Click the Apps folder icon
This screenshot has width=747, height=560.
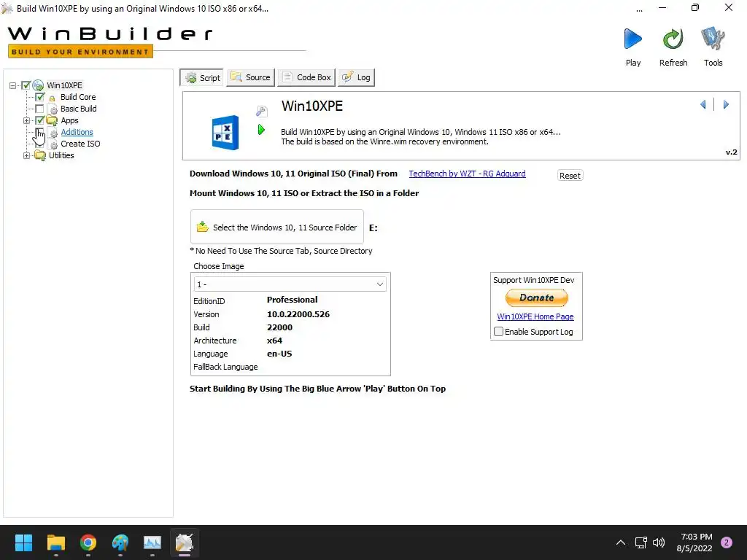tap(52, 120)
